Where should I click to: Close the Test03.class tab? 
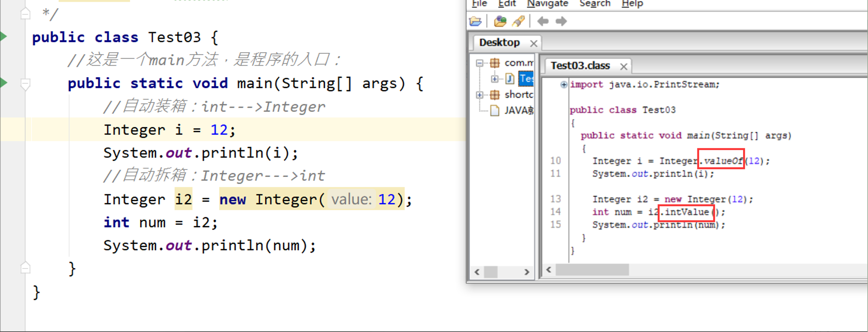624,66
